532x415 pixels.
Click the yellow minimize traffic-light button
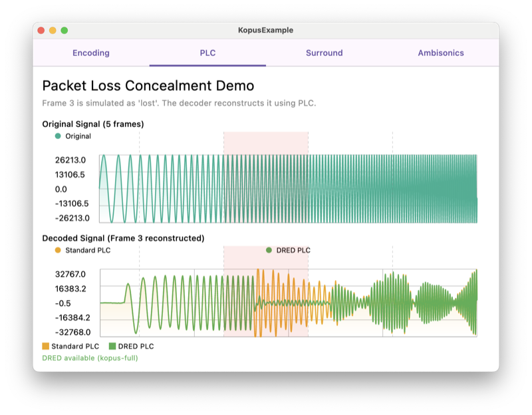[x=53, y=29]
